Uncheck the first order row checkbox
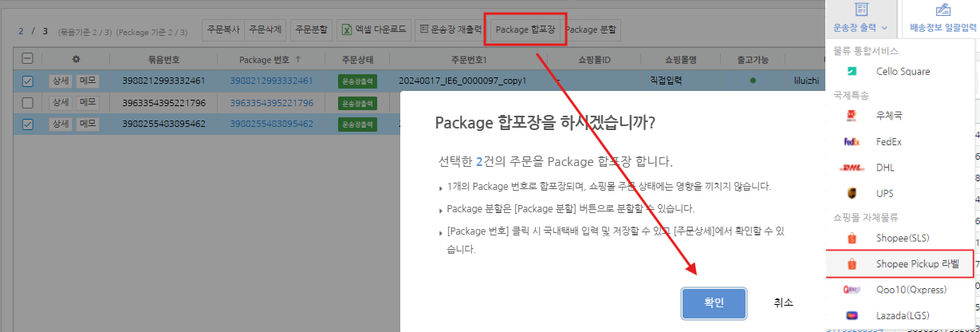This screenshot has height=332, width=980. (x=28, y=81)
